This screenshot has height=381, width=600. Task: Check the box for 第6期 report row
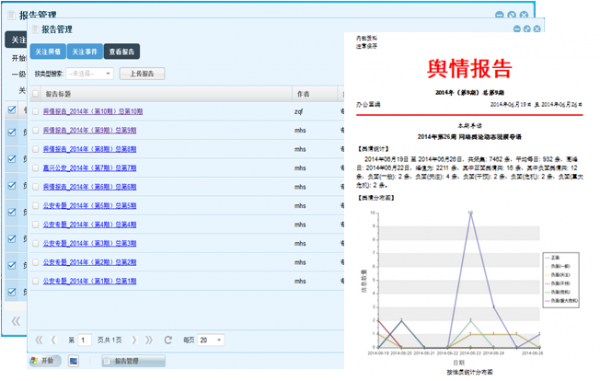coord(36,187)
